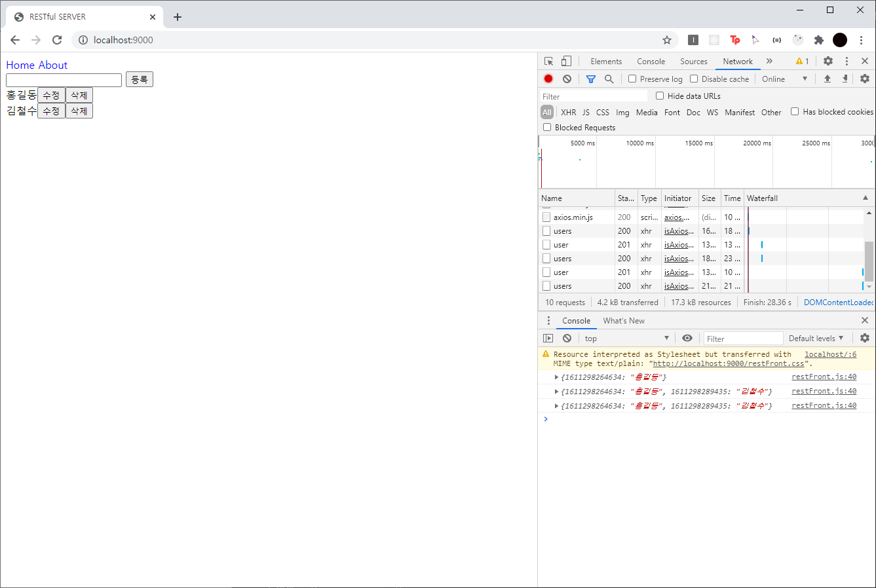Viewport: 876px width, 588px height.
Task: Sort by Status column header
Action: tap(626, 198)
